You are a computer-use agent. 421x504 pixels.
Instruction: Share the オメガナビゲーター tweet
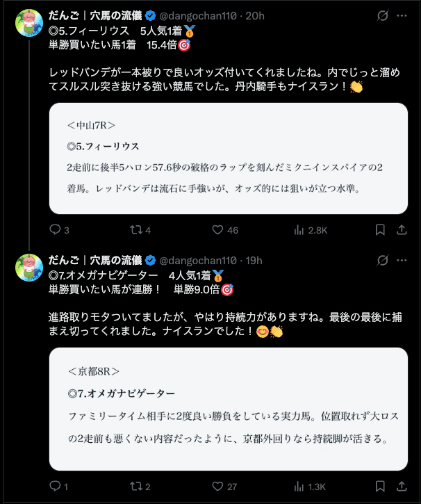coord(402,487)
